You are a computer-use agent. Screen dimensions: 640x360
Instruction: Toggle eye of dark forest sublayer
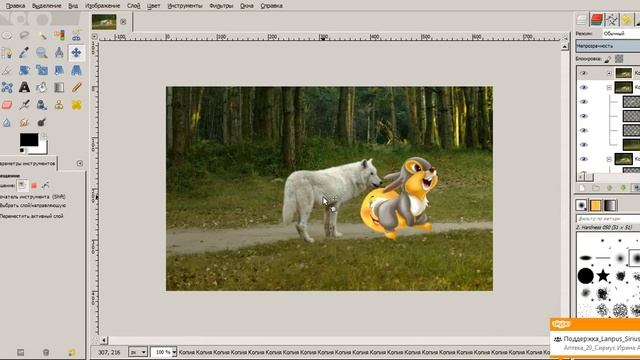(x=584, y=145)
